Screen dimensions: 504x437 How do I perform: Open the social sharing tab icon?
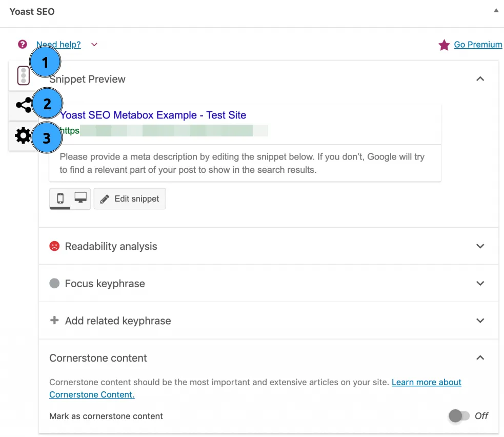click(x=23, y=104)
